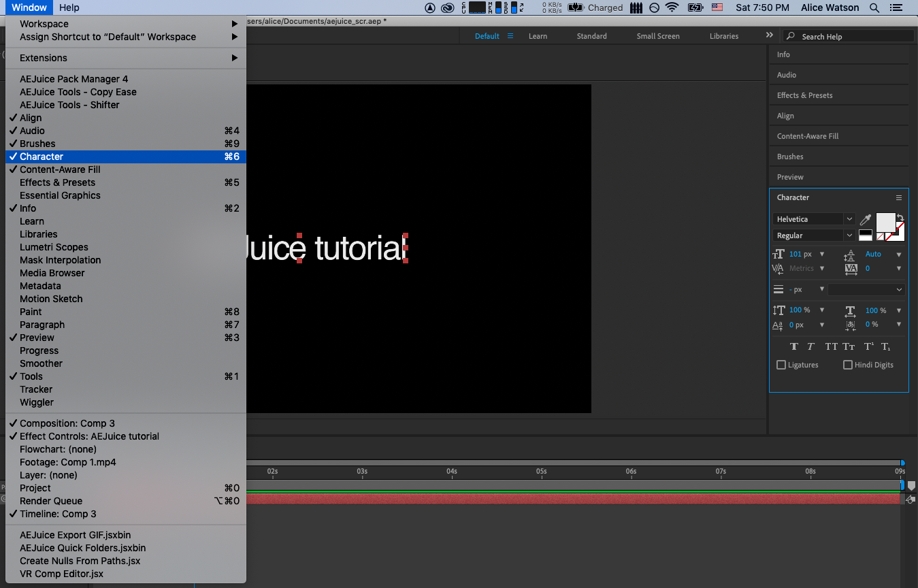Open the Creative Cloud menu bar icon

point(447,7)
